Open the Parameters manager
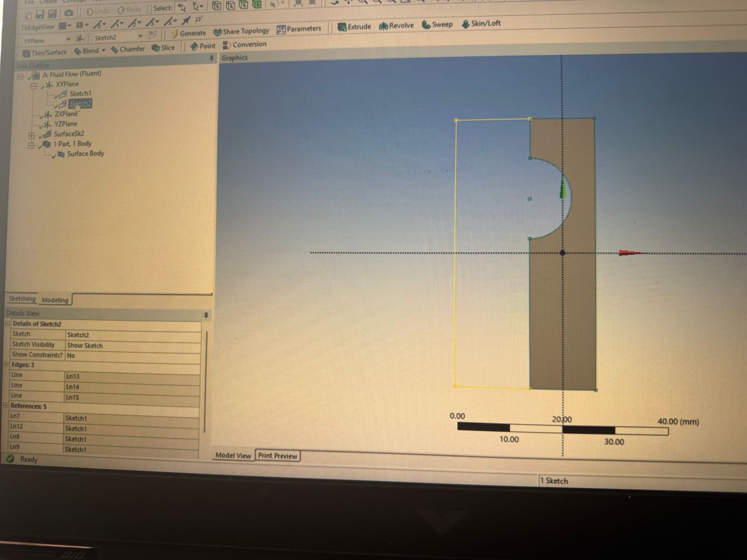This screenshot has width=747, height=560. coord(299,29)
